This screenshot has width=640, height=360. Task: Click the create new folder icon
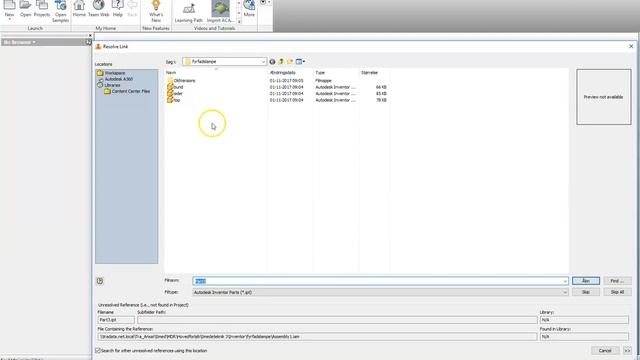pos(290,62)
